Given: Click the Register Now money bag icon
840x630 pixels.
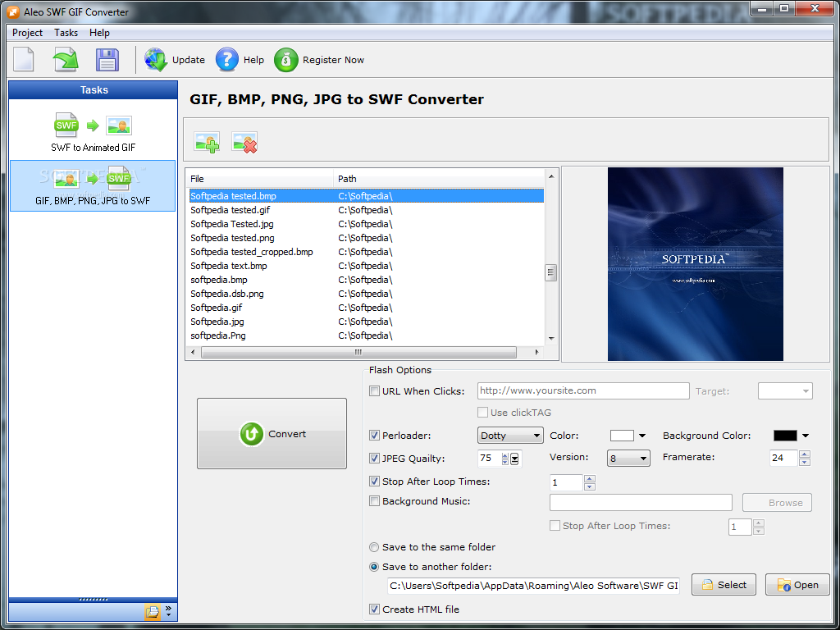Looking at the screenshot, I should point(285,59).
